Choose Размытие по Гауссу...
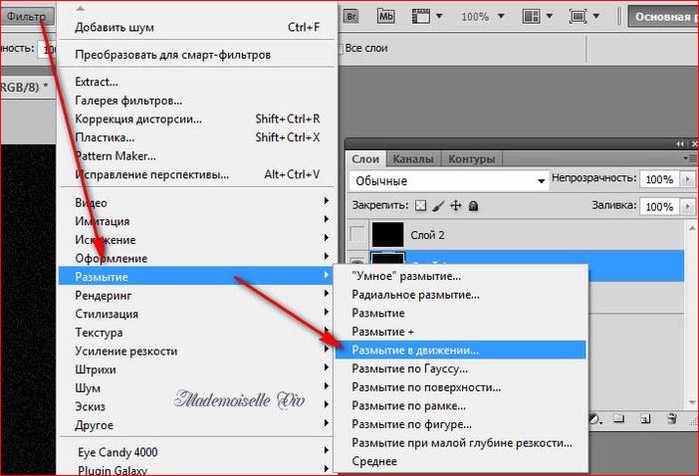This screenshot has height=476, width=699. click(461, 369)
